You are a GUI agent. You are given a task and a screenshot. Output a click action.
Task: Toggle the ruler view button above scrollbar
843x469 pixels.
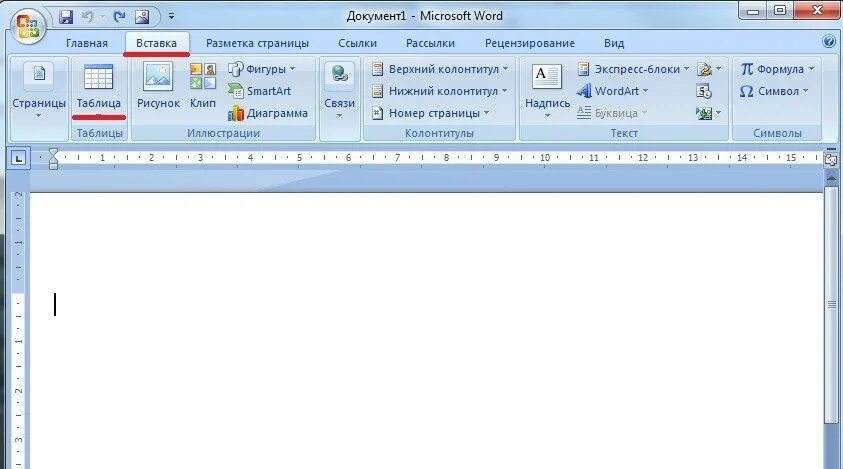[831, 160]
